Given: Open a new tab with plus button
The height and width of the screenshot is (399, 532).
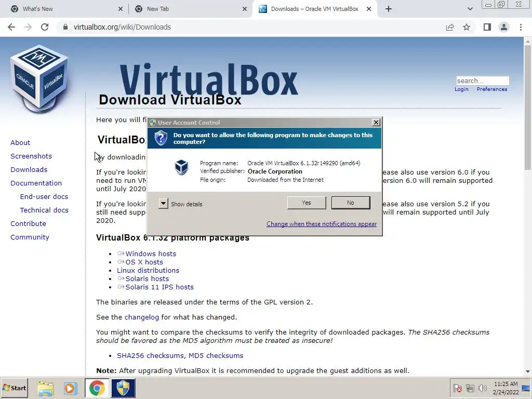Looking at the screenshot, I should tap(389, 9).
